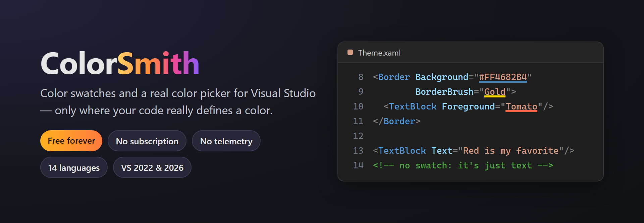Click the Theme.xaml file icon square
Viewport: 644px width, 223px height.
tap(350, 52)
